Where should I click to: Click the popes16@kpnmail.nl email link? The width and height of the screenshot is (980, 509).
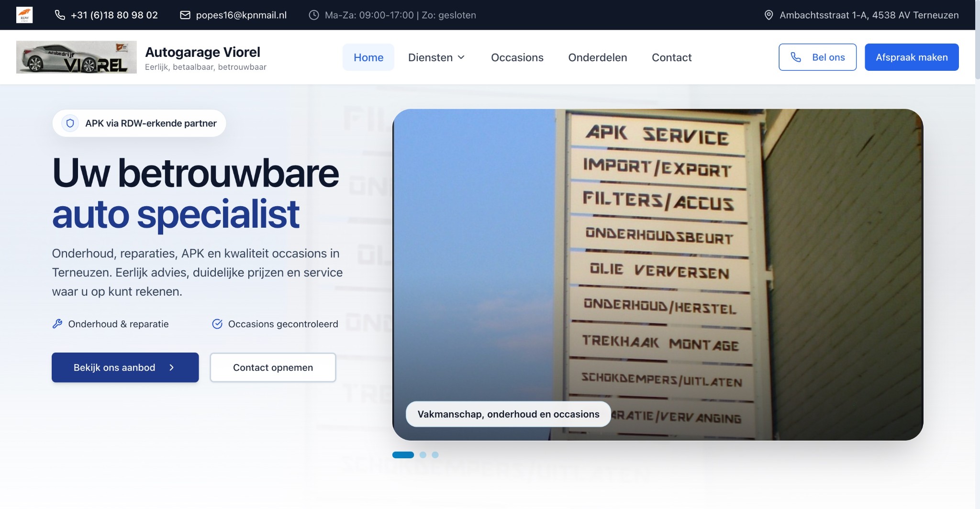click(241, 15)
